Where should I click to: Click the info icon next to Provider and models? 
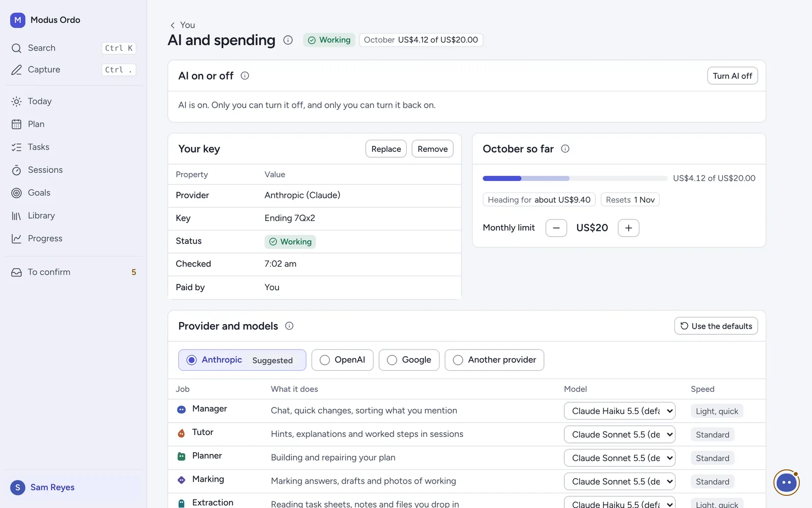point(289,326)
